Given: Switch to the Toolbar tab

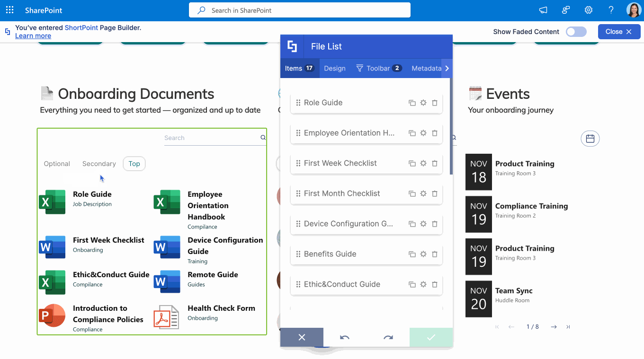Looking at the screenshot, I should coord(379,68).
